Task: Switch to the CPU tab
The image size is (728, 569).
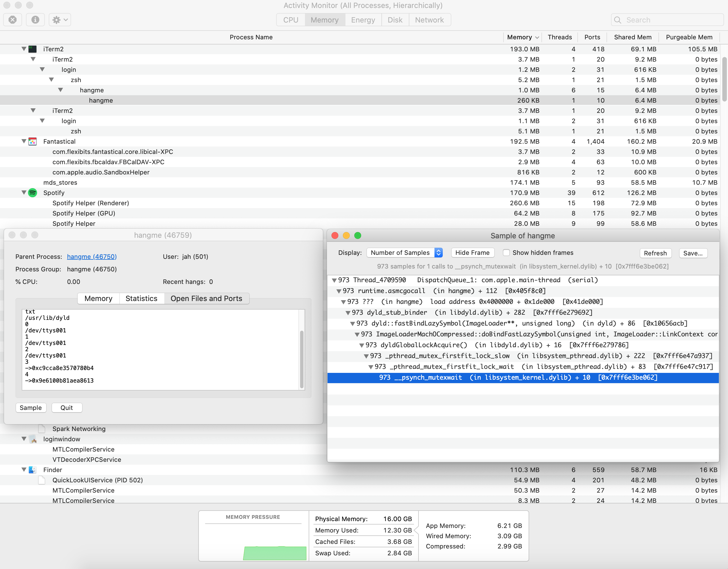Action: pyautogui.click(x=291, y=20)
